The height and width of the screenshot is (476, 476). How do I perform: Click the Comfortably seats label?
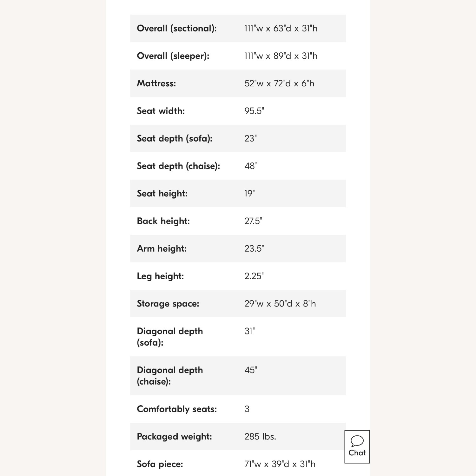177,409
